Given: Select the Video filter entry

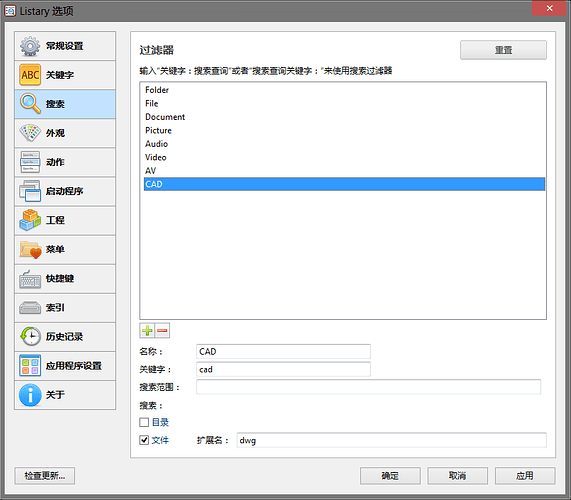Looking at the screenshot, I should [x=344, y=157].
